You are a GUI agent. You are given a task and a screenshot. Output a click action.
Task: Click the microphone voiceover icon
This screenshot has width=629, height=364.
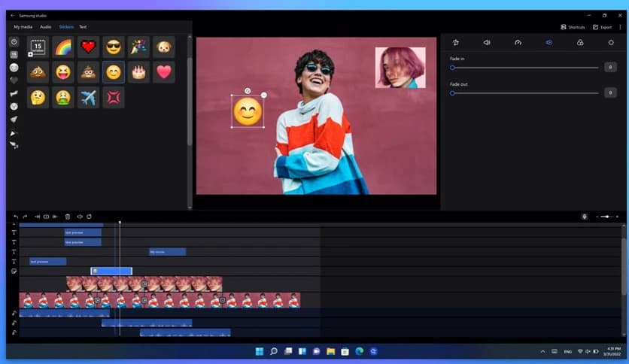[585, 217]
